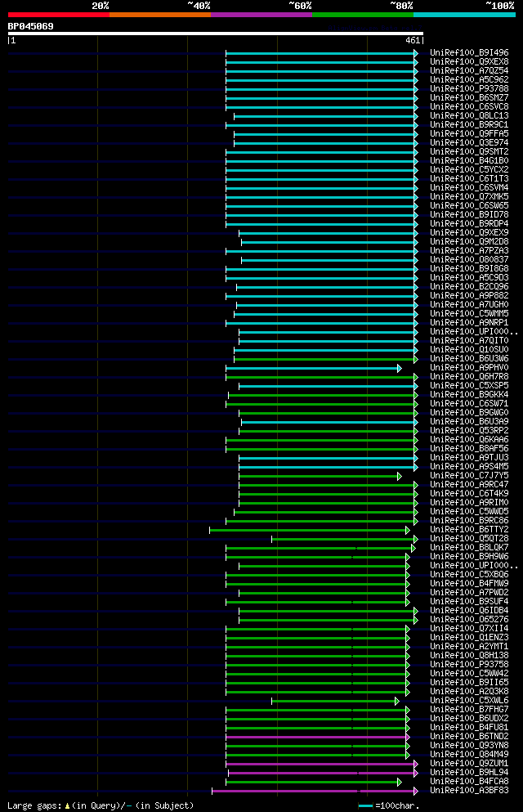The height and width of the screenshot is (812, 523).
Task: Click the UniRef100_B6TND2 label
Action: [x=469, y=737]
